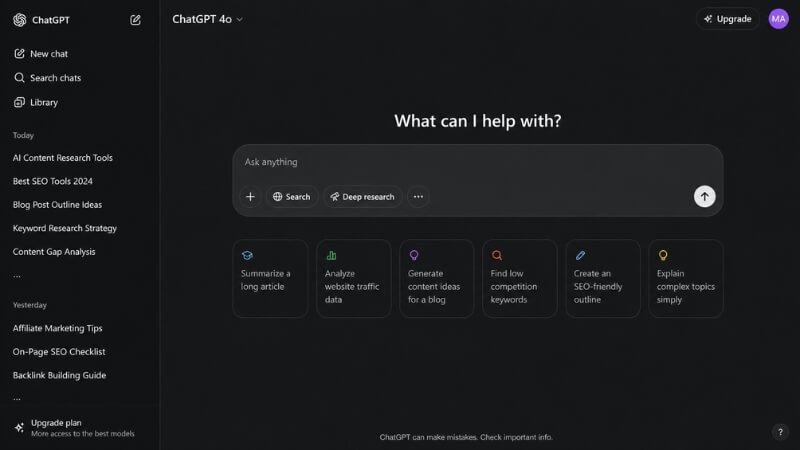This screenshot has width=800, height=450.
Task: Expand more chats under Yesterday
Action: tap(17, 398)
